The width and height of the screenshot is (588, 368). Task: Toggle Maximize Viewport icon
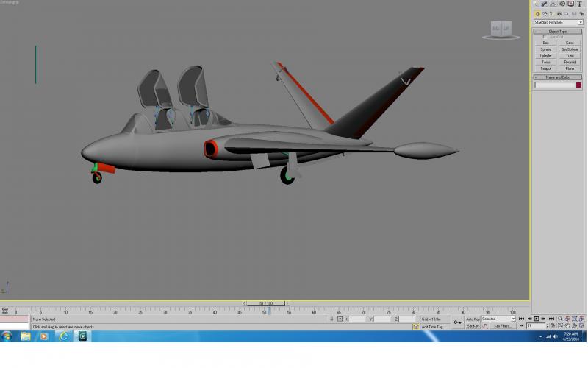[581, 325]
